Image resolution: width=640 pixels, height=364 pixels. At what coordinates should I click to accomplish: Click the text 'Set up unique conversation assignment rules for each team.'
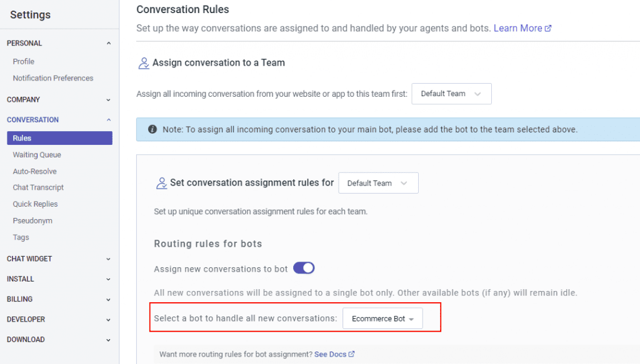click(x=261, y=212)
